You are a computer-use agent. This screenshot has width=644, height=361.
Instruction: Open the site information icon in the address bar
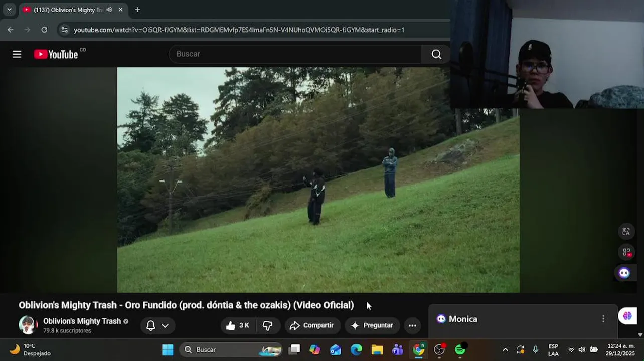(x=64, y=30)
